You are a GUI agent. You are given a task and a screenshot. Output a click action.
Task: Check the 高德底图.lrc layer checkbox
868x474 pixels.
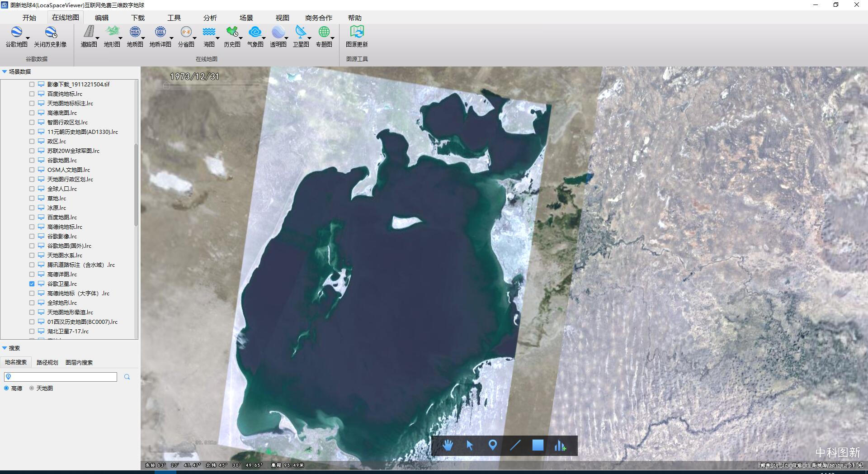pos(32,113)
